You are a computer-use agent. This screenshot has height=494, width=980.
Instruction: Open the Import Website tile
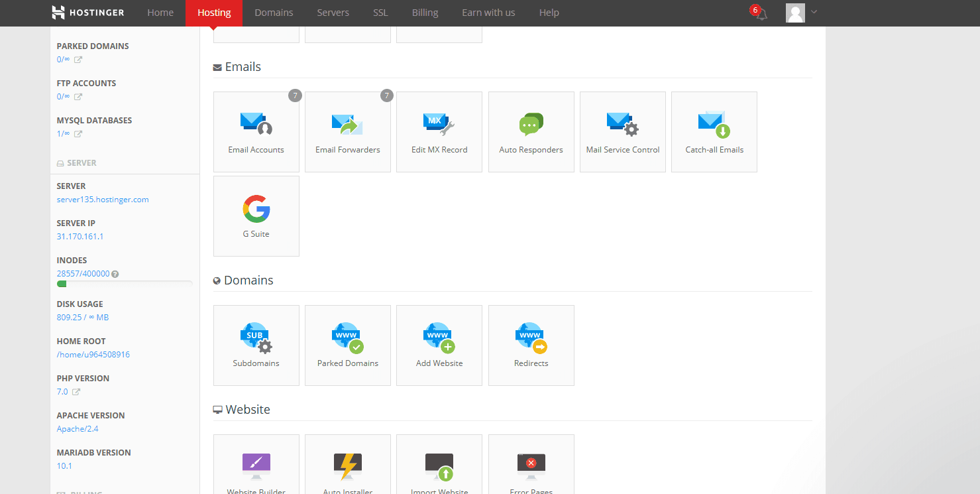click(439, 464)
